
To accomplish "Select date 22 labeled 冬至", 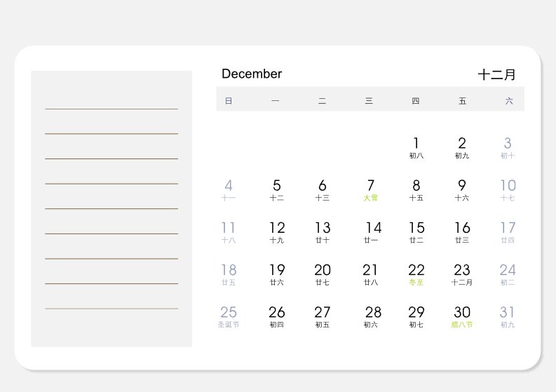I will click(416, 275).
